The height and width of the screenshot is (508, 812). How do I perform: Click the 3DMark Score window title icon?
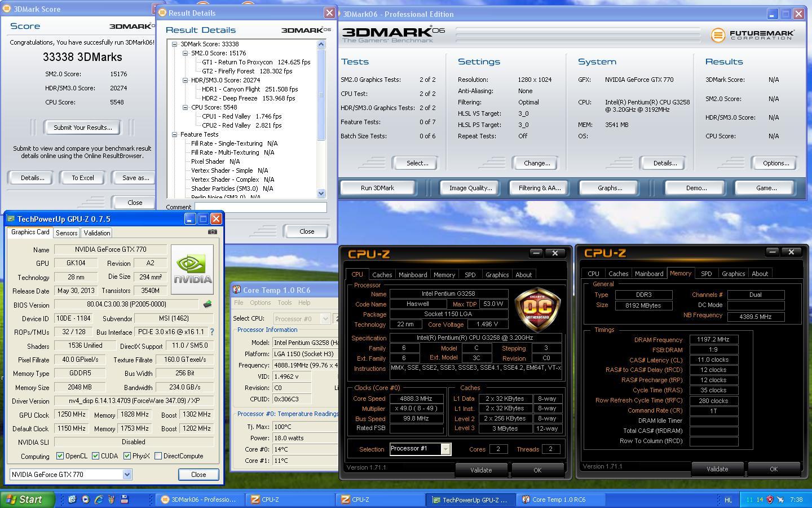tap(7, 9)
